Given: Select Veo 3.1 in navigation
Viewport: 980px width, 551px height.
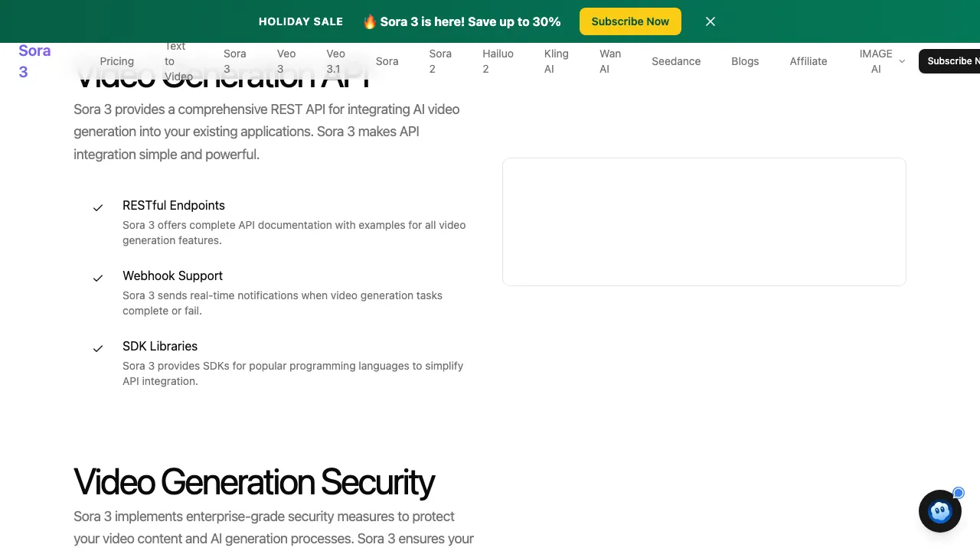Looking at the screenshot, I should tap(335, 61).
